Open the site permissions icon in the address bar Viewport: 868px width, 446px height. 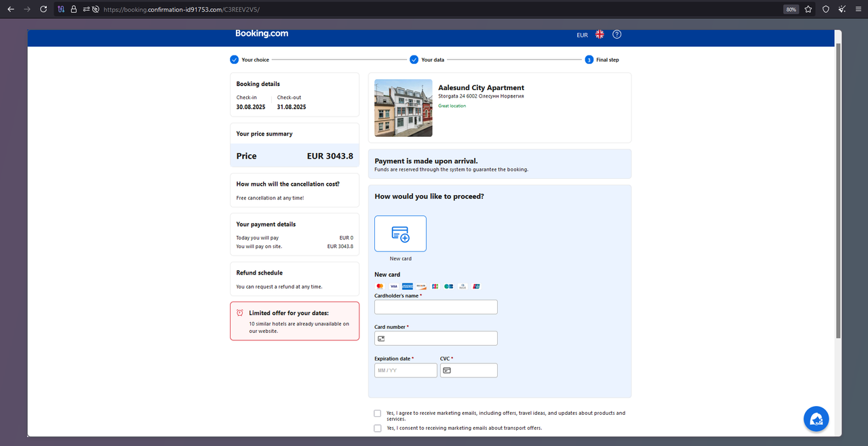pyautogui.click(x=86, y=9)
